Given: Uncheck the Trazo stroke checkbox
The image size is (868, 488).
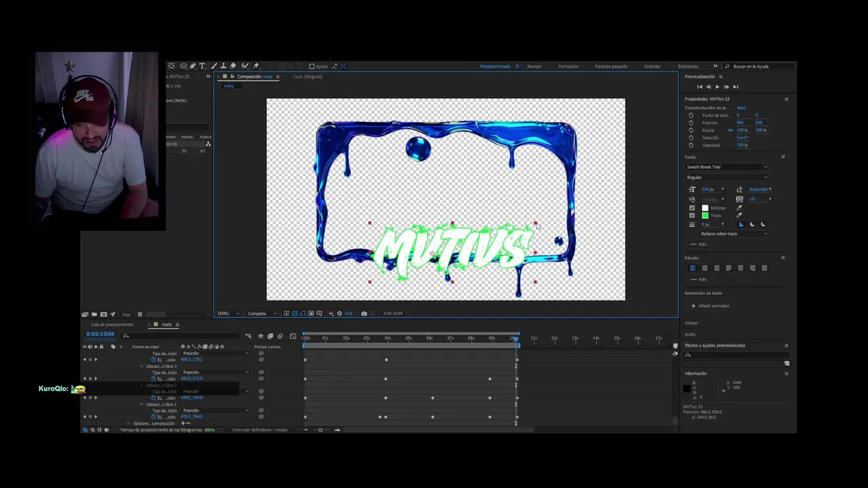Looking at the screenshot, I should coord(692,215).
